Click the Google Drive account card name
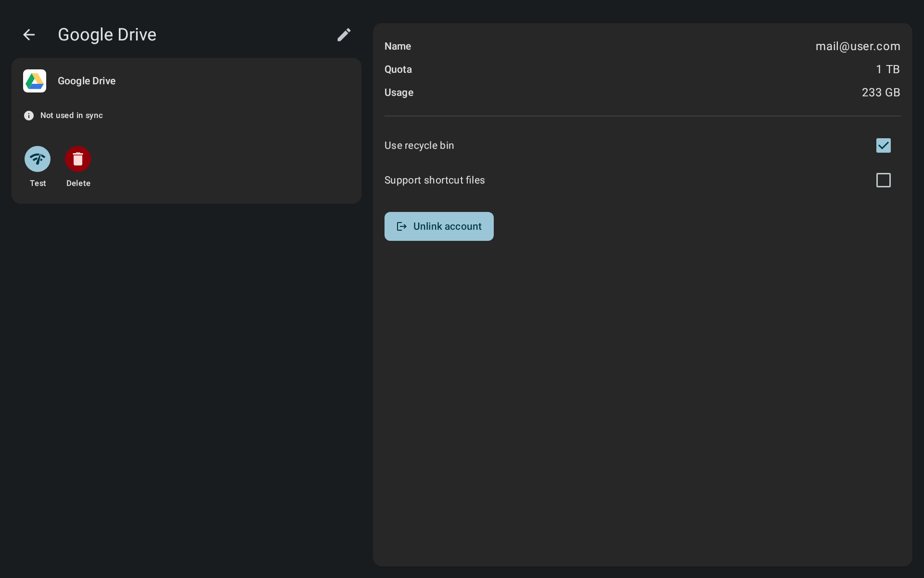 (87, 81)
